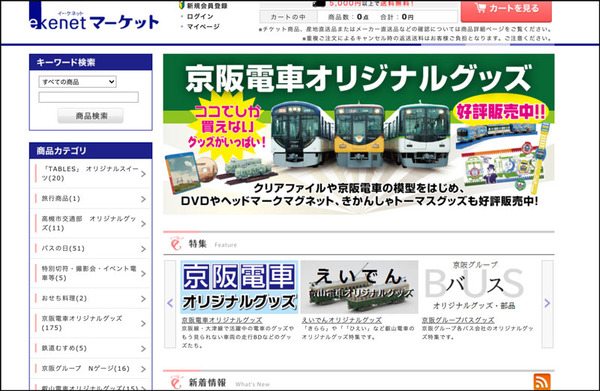This screenshot has height=391, width=600.
Task: Click the 京阪グループ バス feature thumbnail
Action: (474, 287)
